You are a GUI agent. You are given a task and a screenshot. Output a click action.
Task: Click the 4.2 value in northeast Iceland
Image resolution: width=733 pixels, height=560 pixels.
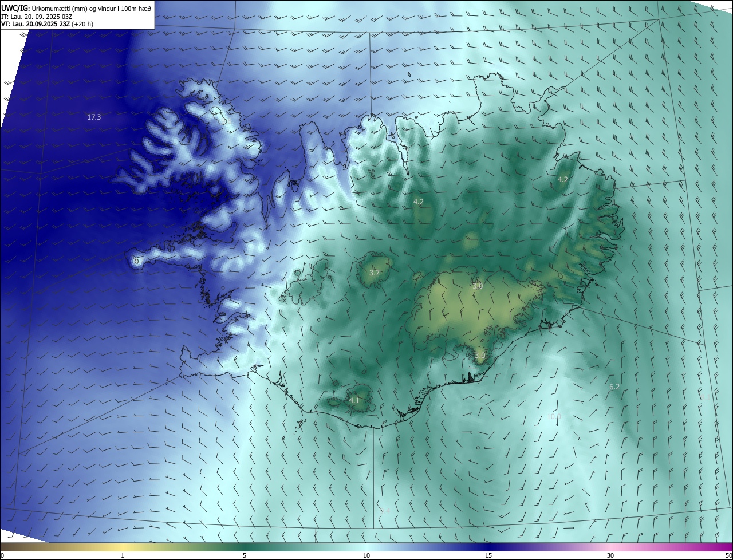pos(563,179)
